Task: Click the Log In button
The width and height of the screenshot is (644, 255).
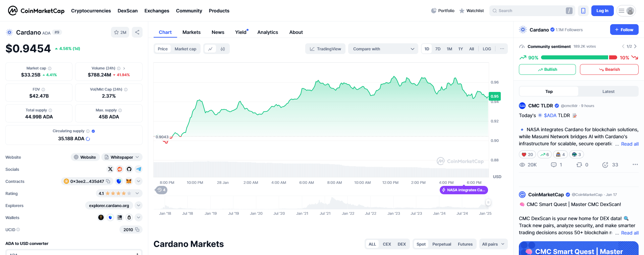Action: click(602, 11)
